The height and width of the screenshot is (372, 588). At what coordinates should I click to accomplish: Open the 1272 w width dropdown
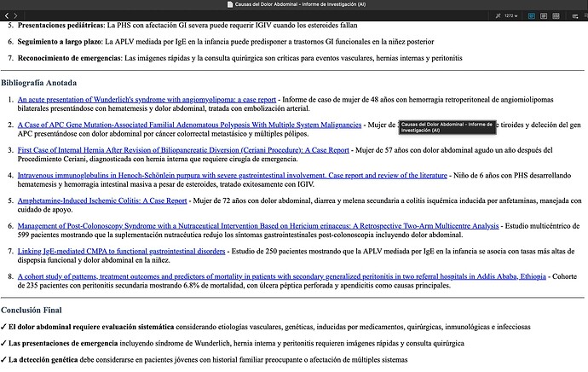click(x=513, y=15)
